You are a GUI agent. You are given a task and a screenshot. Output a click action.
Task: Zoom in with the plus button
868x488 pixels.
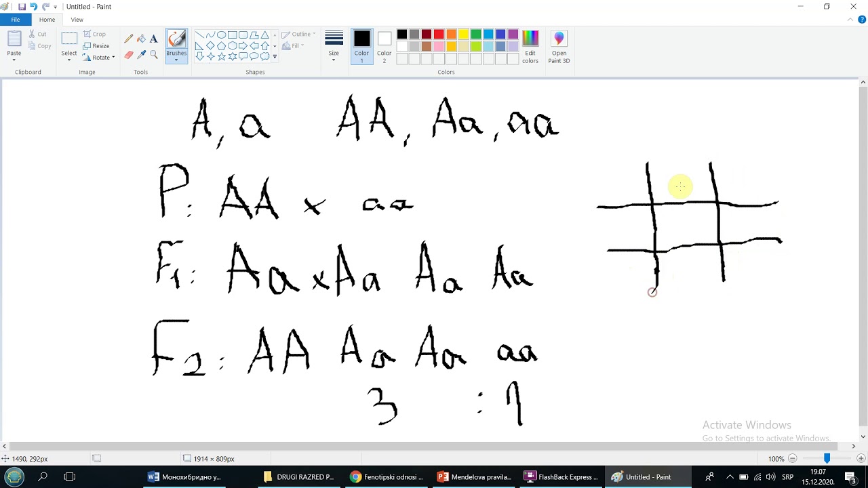coord(861,459)
